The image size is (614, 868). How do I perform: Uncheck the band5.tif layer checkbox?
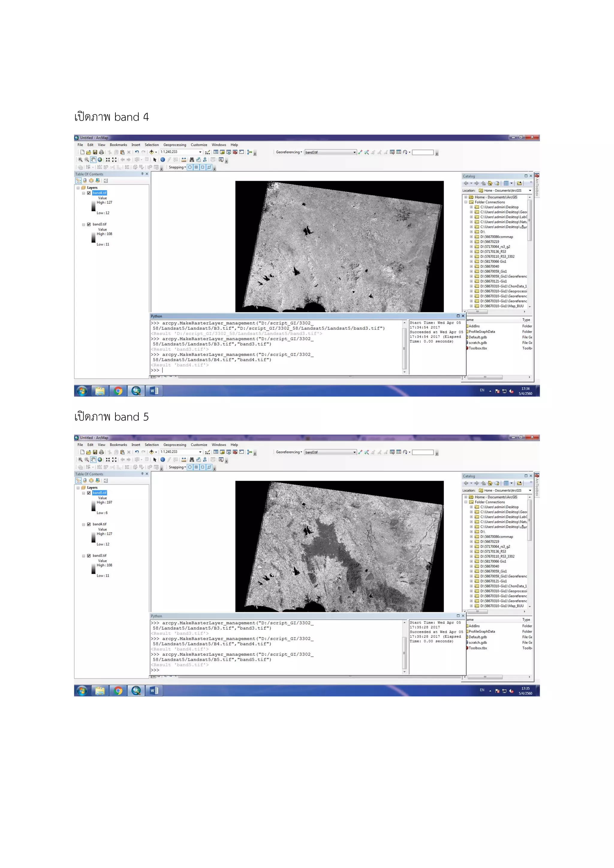[89, 493]
